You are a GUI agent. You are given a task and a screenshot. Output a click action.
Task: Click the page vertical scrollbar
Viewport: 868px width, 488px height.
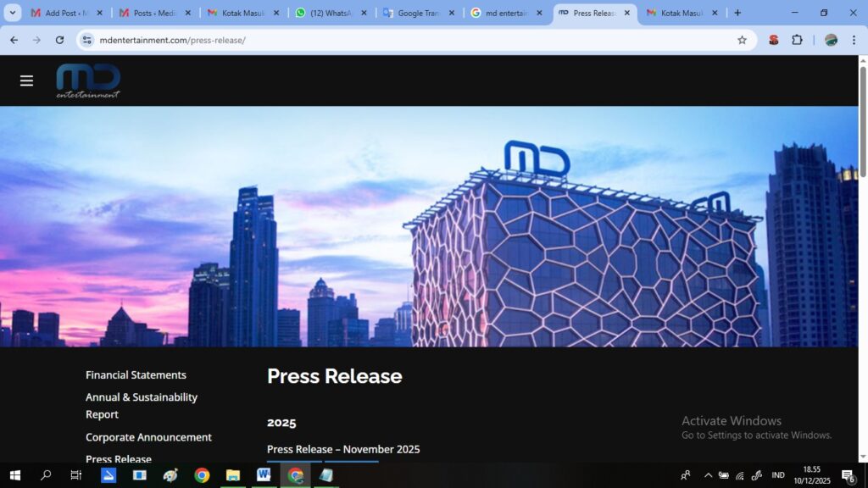(x=863, y=254)
